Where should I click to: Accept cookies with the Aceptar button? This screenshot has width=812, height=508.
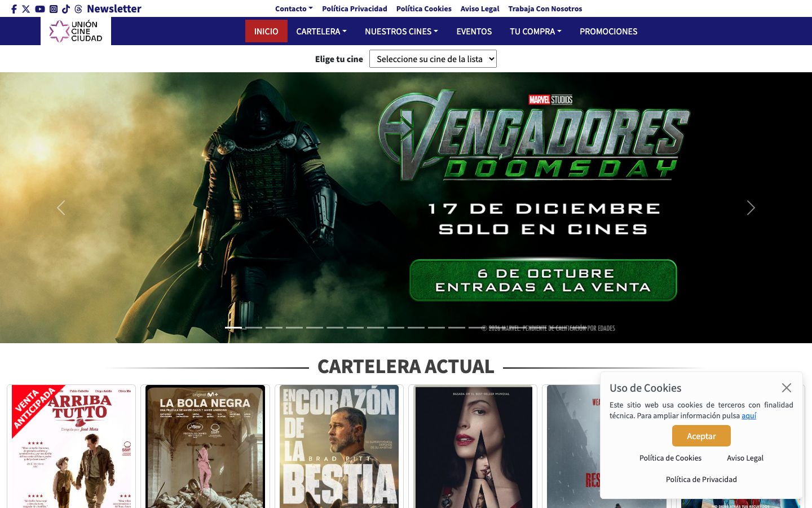pos(701,436)
